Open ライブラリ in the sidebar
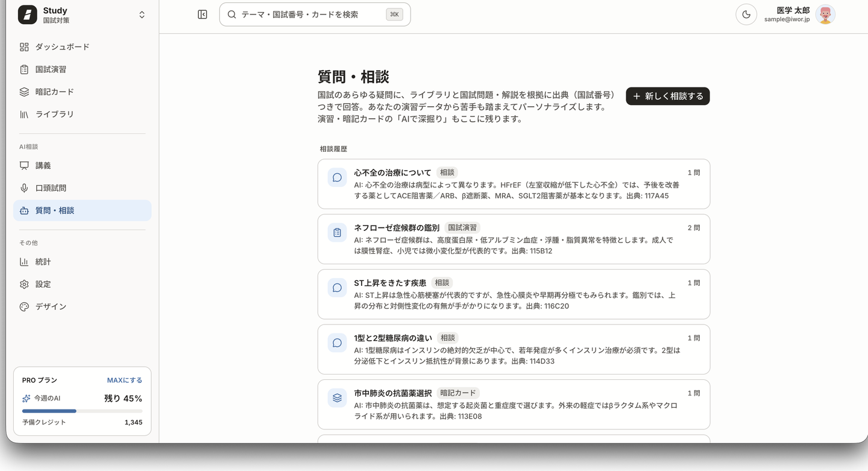 tap(82, 114)
